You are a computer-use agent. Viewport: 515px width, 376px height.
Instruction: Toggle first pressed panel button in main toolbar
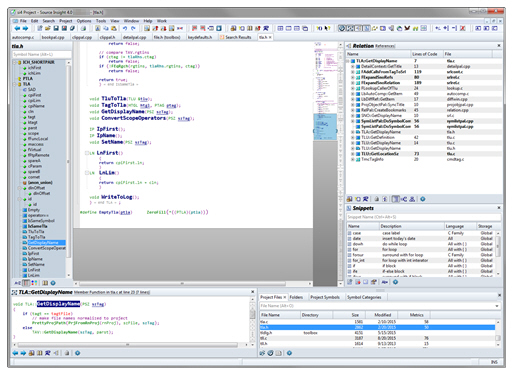[x=342, y=29]
